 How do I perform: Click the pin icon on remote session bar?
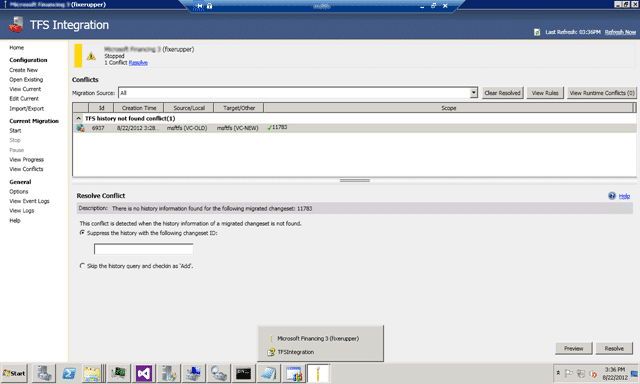[x=199, y=6]
